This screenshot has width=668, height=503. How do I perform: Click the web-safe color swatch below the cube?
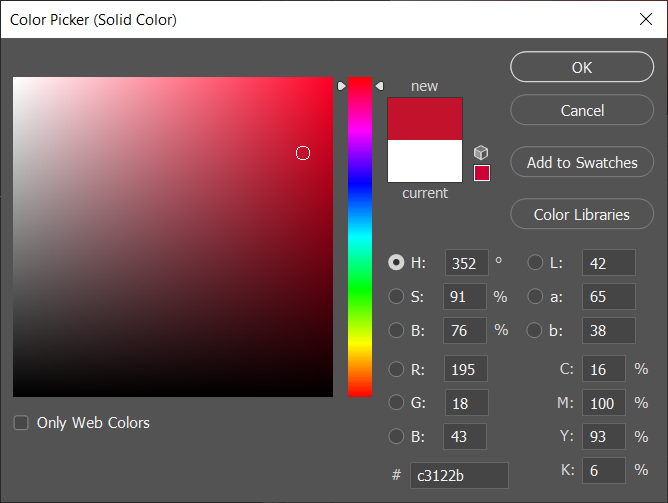tap(482, 173)
